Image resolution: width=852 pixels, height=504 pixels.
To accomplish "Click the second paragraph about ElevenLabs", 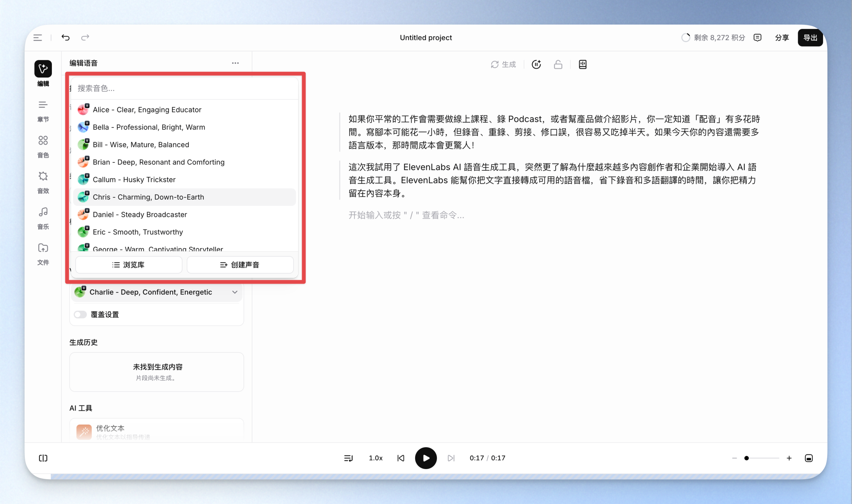I will tap(552, 180).
